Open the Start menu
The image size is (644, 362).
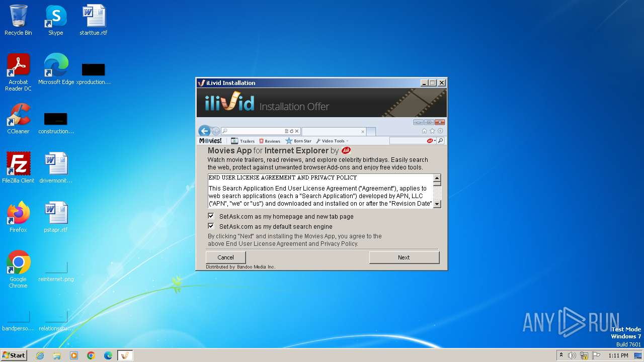pyautogui.click(x=14, y=355)
